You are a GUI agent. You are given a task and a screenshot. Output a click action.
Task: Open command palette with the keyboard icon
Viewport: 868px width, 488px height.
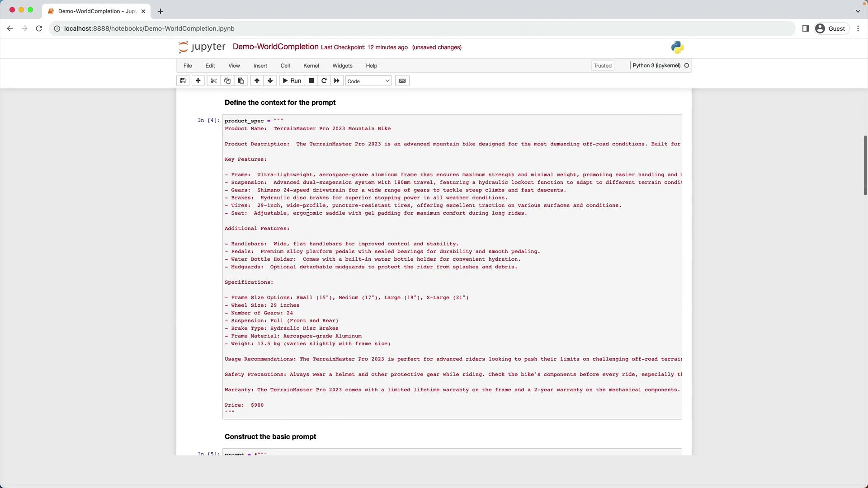(402, 81)
